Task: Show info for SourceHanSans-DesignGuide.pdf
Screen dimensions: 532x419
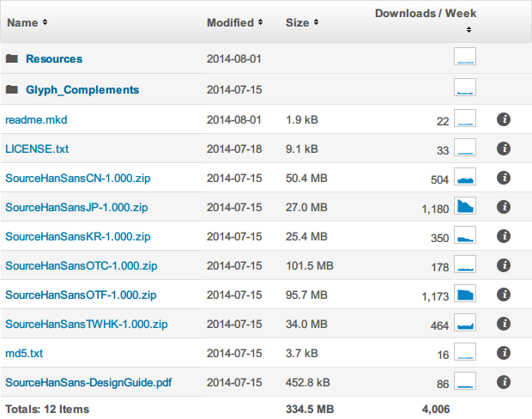Action: point(504,382)
